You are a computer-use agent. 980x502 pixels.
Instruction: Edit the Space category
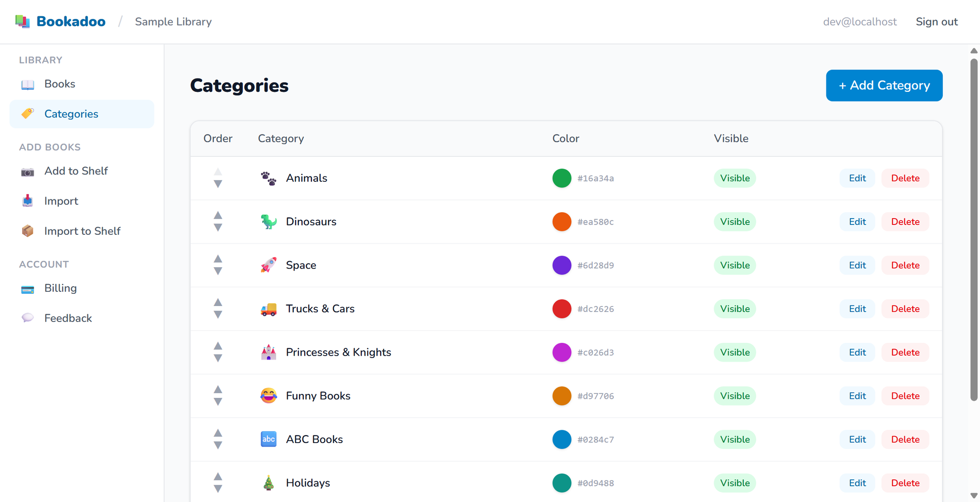coord(857,265)
